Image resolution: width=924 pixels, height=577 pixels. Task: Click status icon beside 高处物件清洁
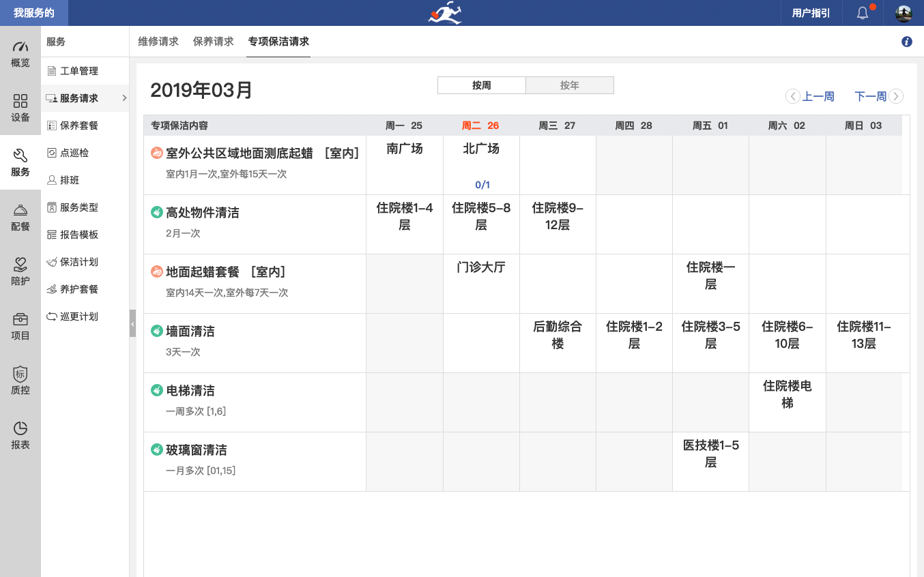tap(157, 213)
